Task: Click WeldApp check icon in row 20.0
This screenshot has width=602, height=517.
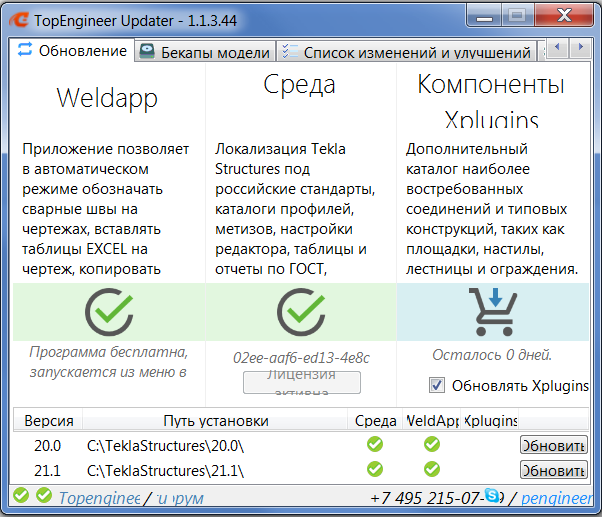Action: pyautogui.click(x=432, y=444)
